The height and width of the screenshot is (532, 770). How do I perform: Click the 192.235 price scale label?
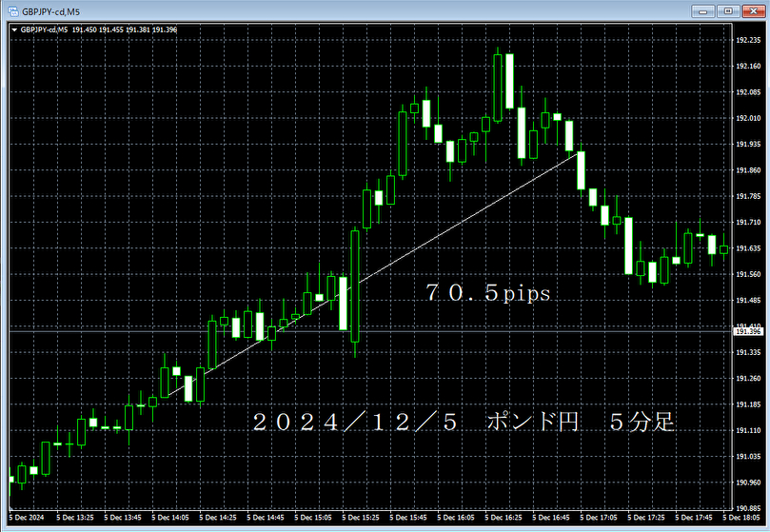(748, 40)
